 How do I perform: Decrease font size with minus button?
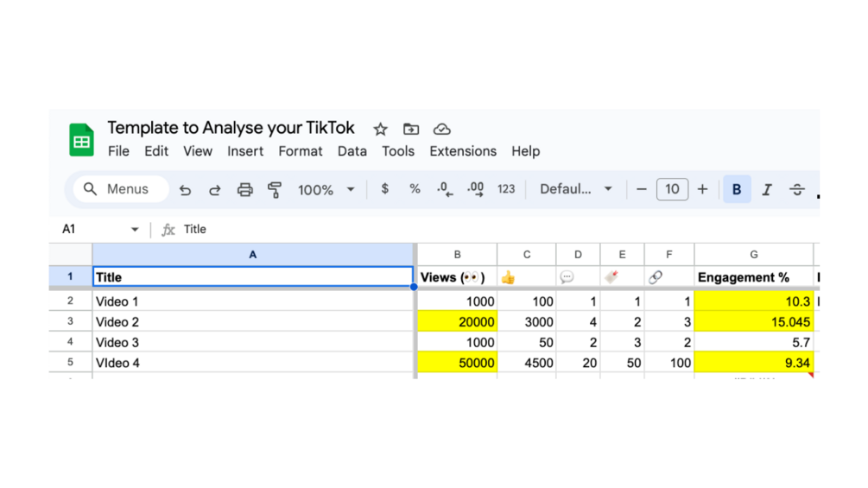[642, 189]
